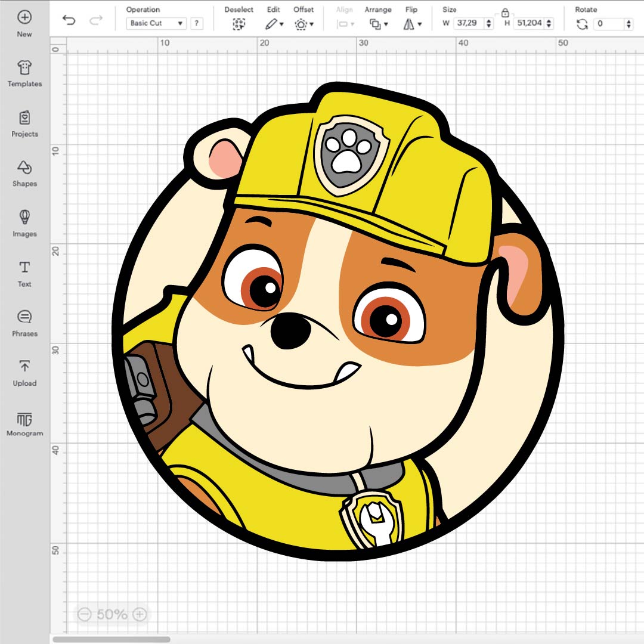Click the 50% zoom level label
The height and width of the screenshot is (644, 644).
112,614
